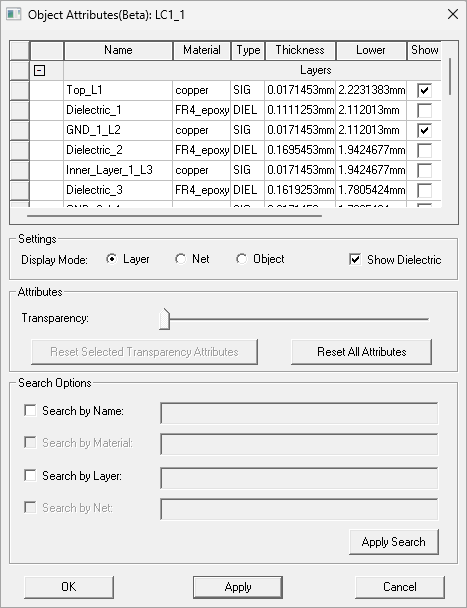467x608 pixels.
Task: Check Show box for Inner_Layer_1_L3
Action: pos(424,170)
